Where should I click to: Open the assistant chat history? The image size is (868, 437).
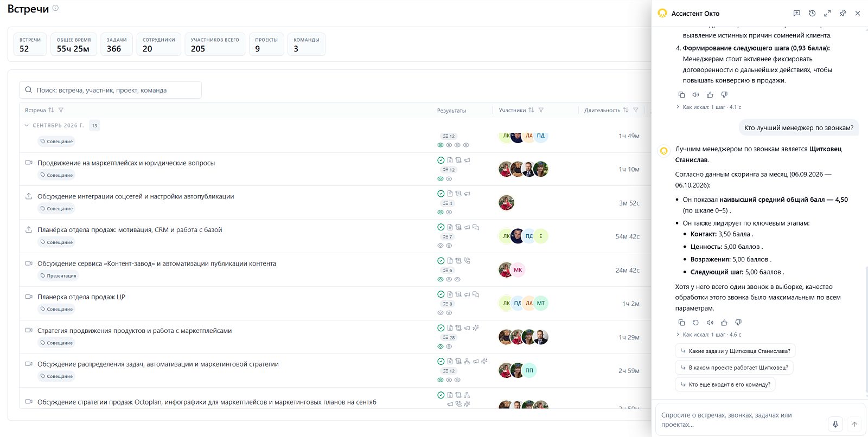pos(812,14)
